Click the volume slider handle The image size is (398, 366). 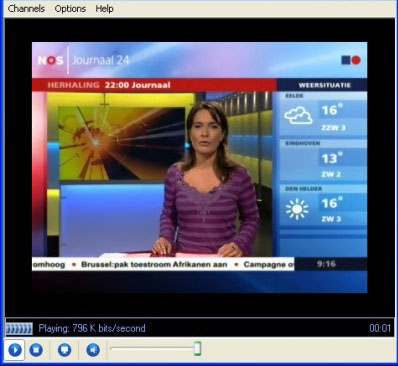[x=198, y=349]
